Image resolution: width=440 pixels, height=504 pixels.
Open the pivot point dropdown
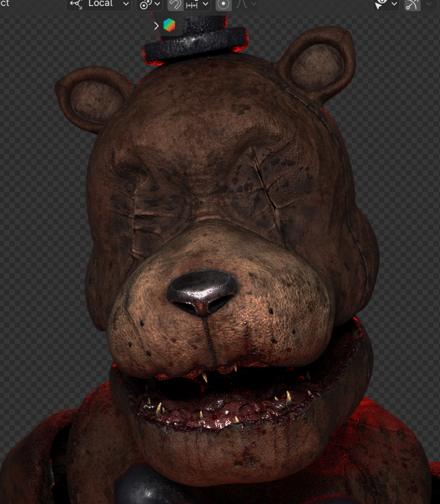pyautogui.click(x=149, y=5)
